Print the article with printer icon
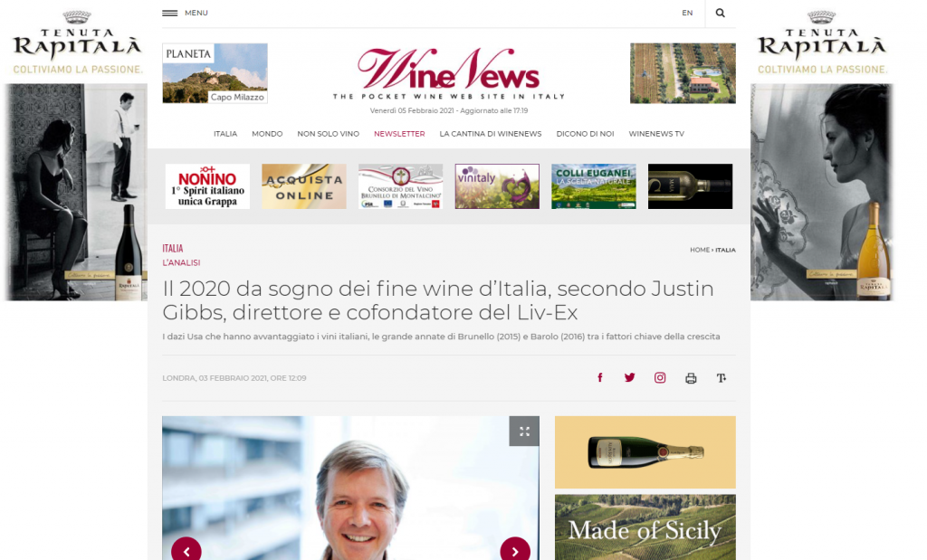Viewport: 927px width, 560px height. pos(691,378)
